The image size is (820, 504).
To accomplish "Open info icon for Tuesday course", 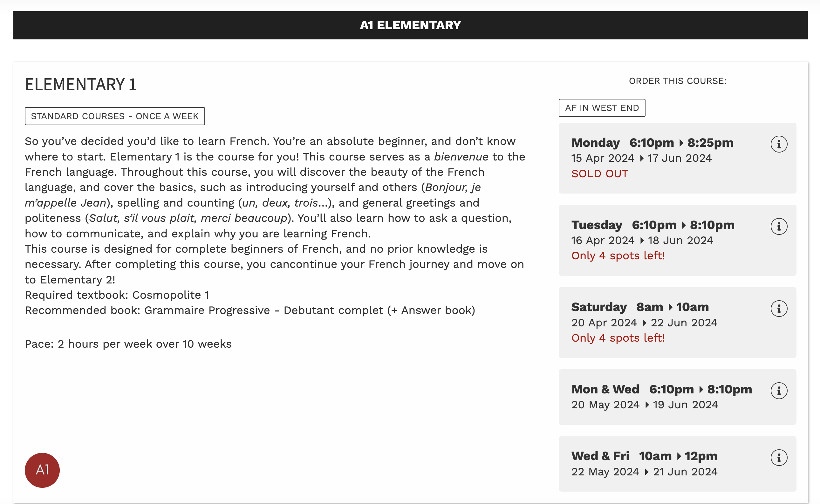I will pyautogui.click(x=779, y=227).
